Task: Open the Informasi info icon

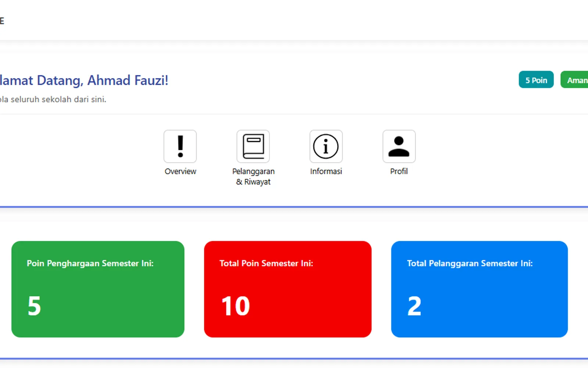Action: 326,146
